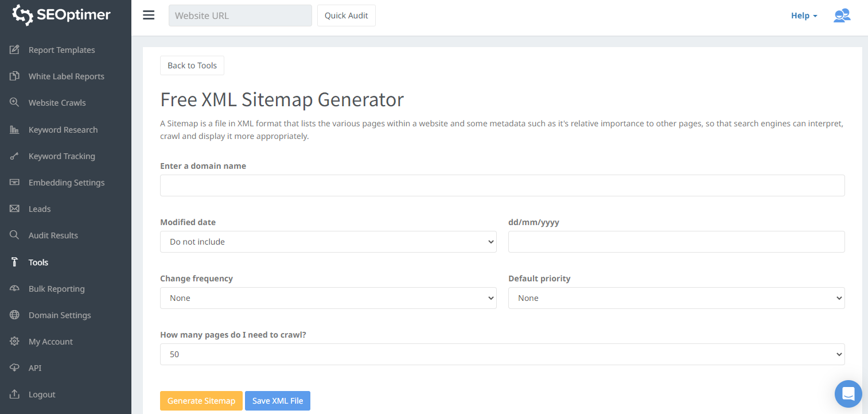Viewport: 868px width, 414px height.
Task: Focus the dd/mm/yyyy date field
Action: [676, 242]
